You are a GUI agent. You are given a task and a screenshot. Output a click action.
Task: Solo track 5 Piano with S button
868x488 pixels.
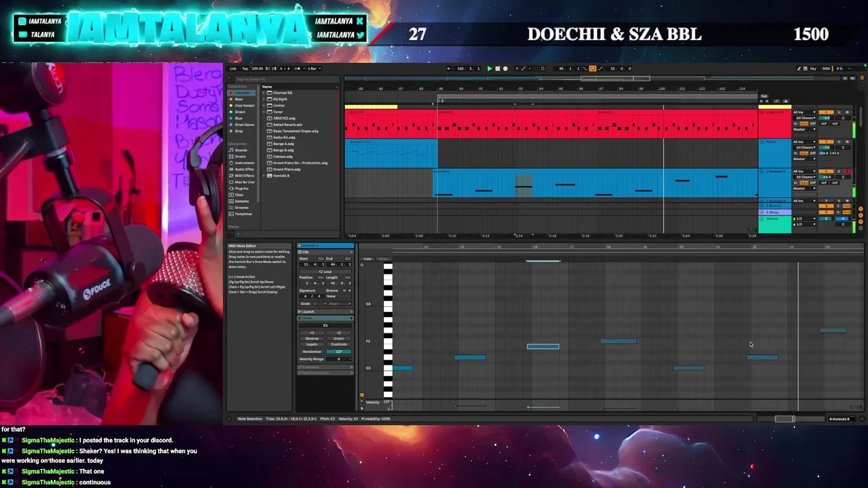click(x=839, y=142)
